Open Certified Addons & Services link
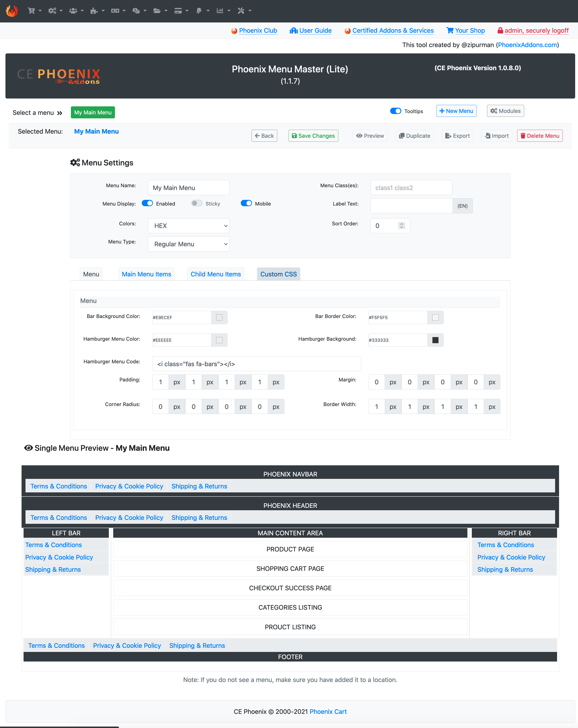The width and height of the screenshot is (578, 728). (393, 30)
